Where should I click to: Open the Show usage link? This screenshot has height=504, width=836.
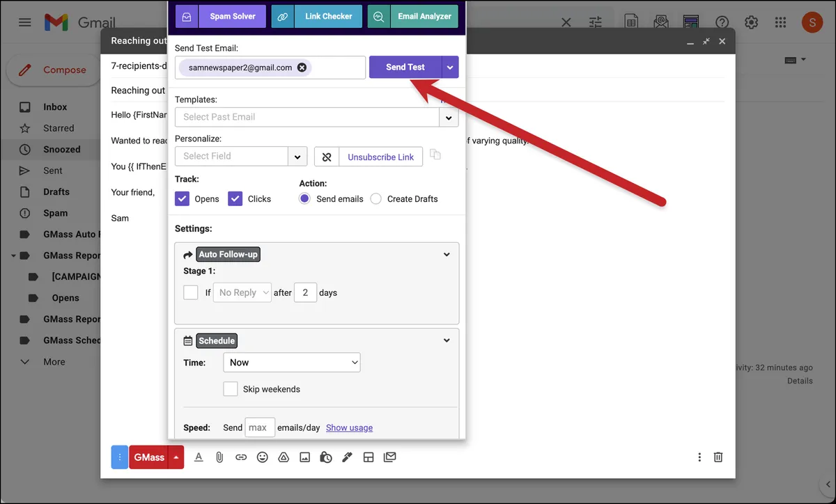coord(349,427)
